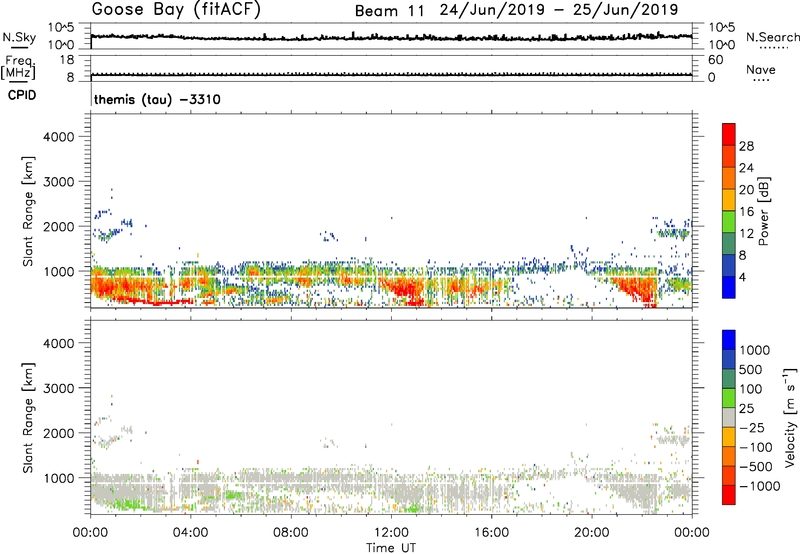Click the strong red echo region near 13:00 UT in the power panel
800x554 pixels.
click(x=408, y=291)
